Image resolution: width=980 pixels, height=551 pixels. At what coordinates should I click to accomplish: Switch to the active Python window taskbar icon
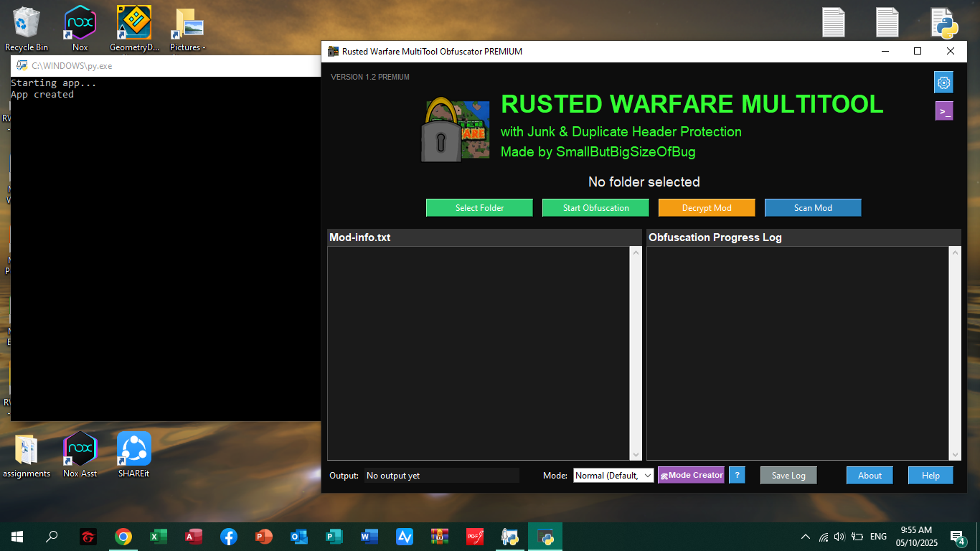(545, 537)
